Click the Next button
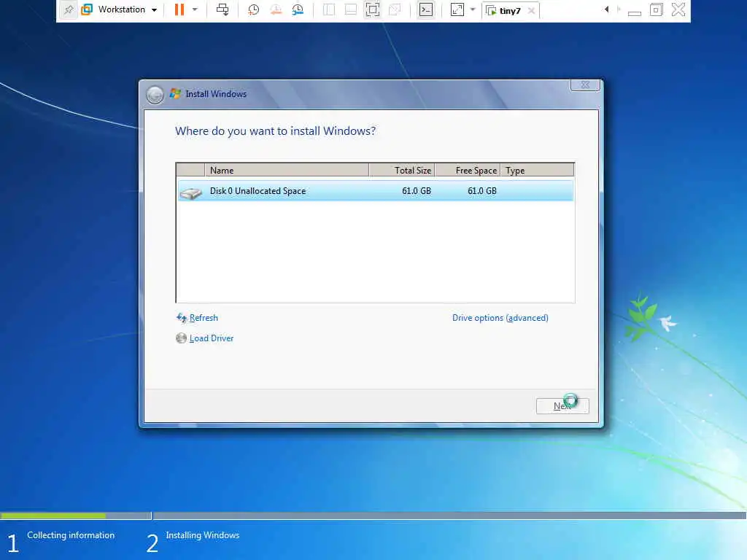The width and height of the screenshot is (747, 560). point(562,406)
